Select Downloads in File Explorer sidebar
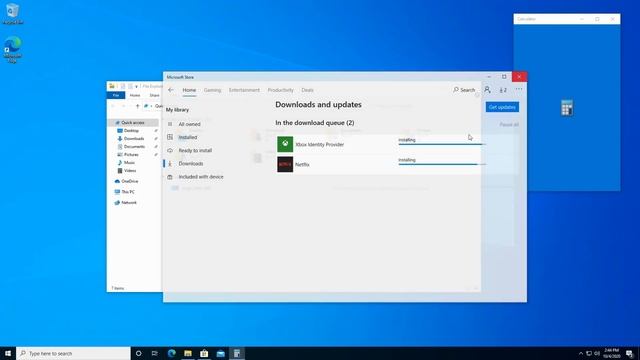This screenshot has width=640, height=360. [x=134, y=139]
